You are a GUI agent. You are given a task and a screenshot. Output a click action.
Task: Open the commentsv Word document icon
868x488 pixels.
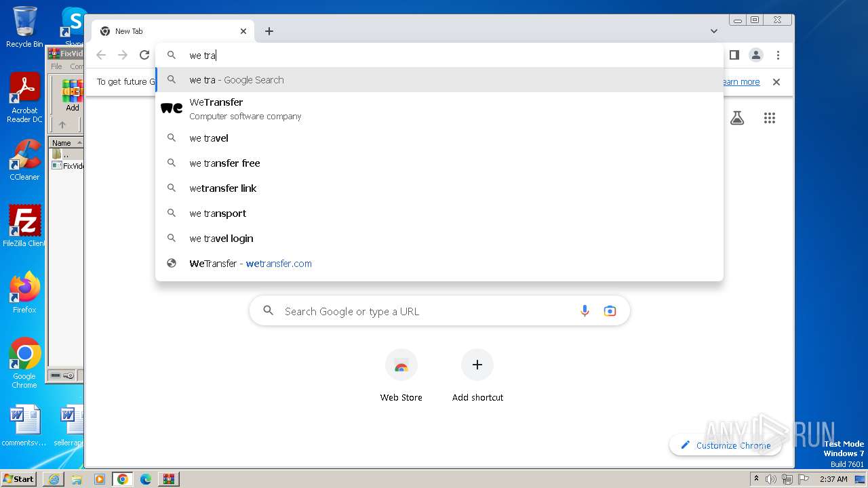click(24, 426)
